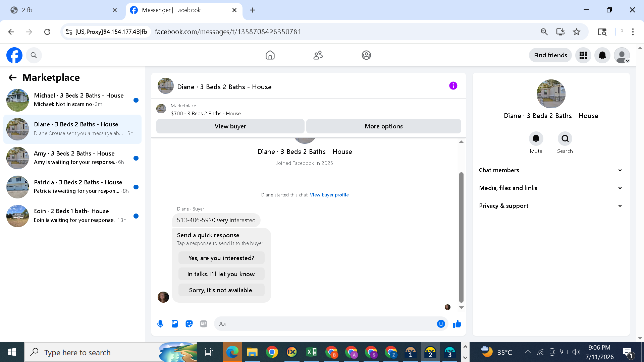The width and height of the screenshot is (644, 362).
Task: Click the More options button
Action: point(384,126)
